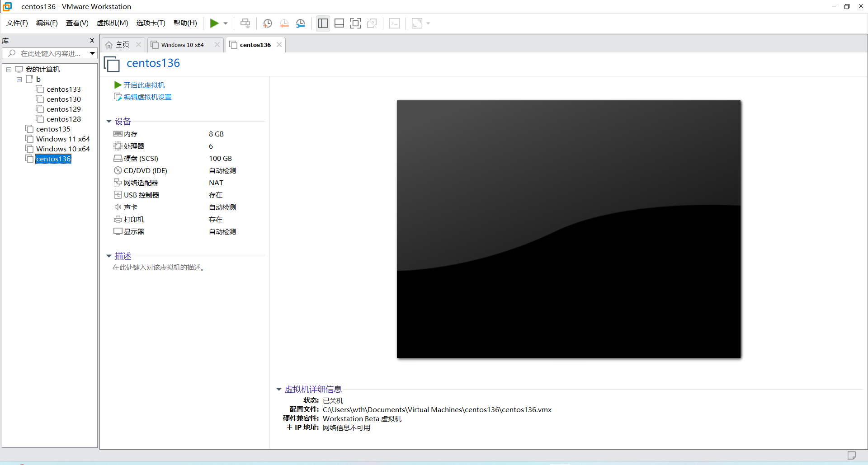Close the centos136 tab

279,44
